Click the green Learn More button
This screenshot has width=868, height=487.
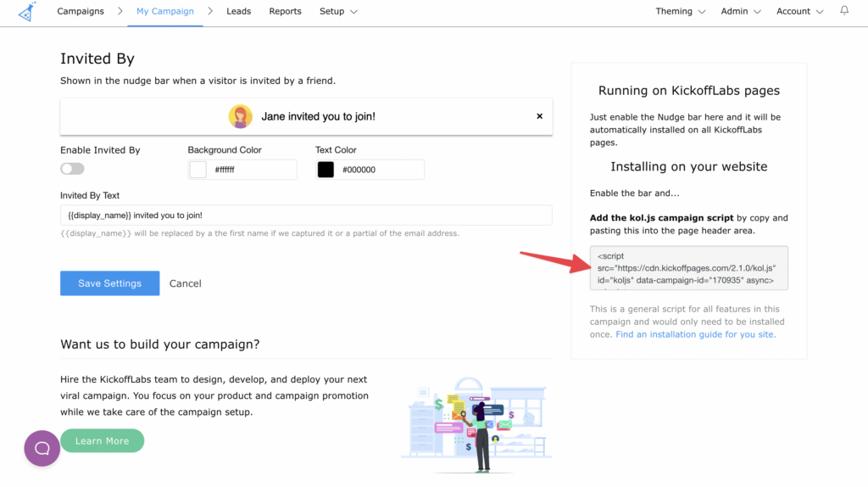click(x=103, y=441)
